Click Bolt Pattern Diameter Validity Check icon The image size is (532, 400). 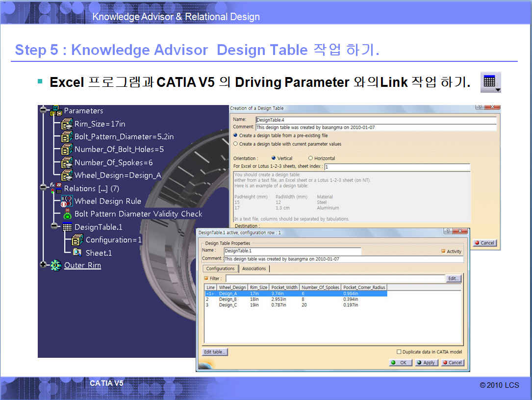67,214
